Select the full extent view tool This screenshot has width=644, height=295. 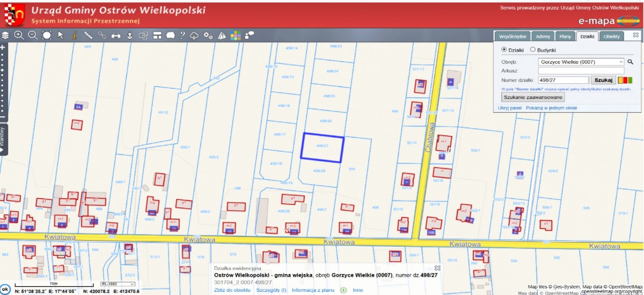point(47,35)
